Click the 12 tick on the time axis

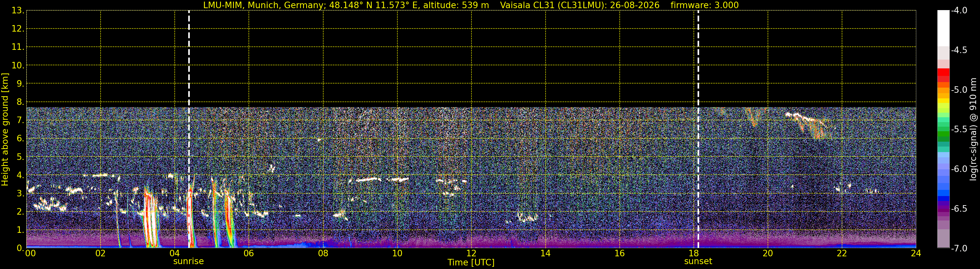471,253
